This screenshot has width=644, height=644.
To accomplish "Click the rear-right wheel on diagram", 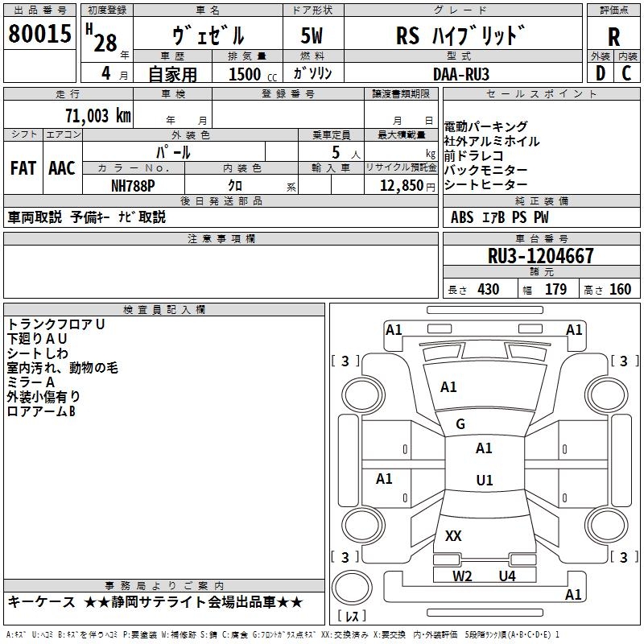I will tap(606, 525).
